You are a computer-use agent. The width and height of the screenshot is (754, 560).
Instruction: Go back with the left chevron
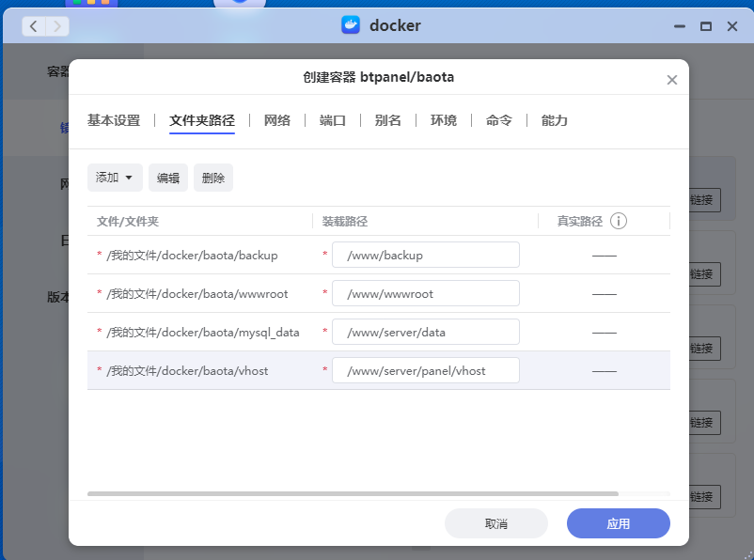pos(34,26)
